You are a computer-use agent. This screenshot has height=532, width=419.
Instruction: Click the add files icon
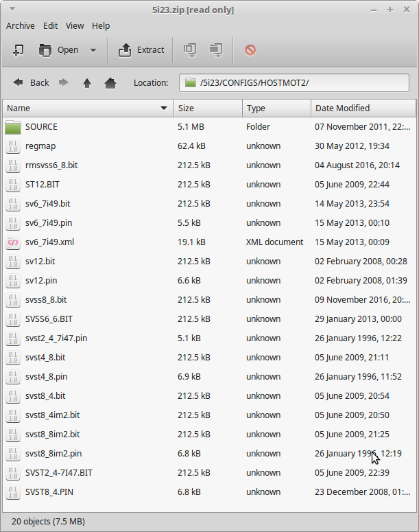[190, 50]
